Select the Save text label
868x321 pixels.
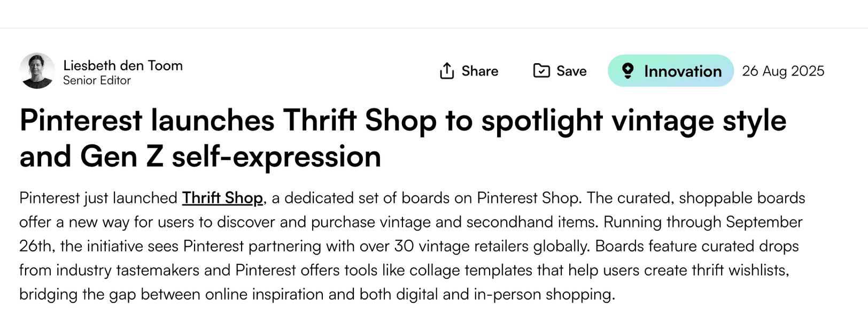point(571,71)
